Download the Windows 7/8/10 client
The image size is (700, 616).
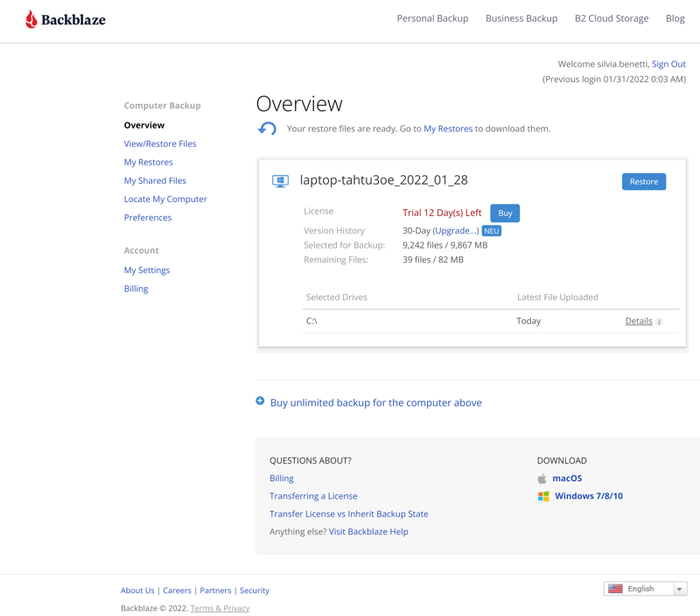pyautogui.click(x=588, y=496)
